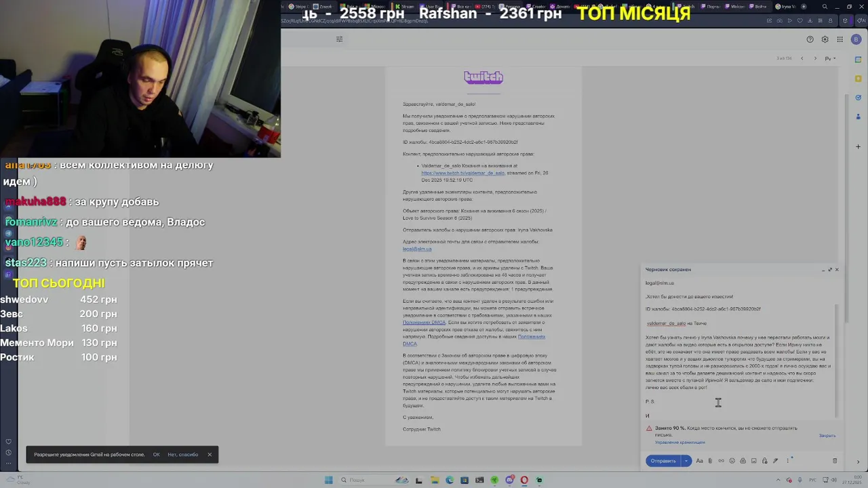Discard draft with trash icon
Viewport: 868px width, 488px height.
pyautogui.click(x=835, y=461)
